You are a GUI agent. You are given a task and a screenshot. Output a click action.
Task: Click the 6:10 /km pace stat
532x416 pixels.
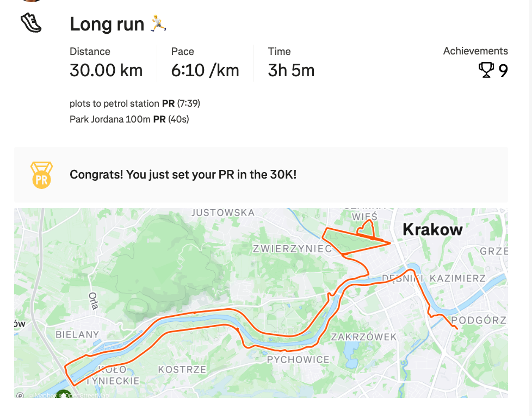(x=205, y=70)
